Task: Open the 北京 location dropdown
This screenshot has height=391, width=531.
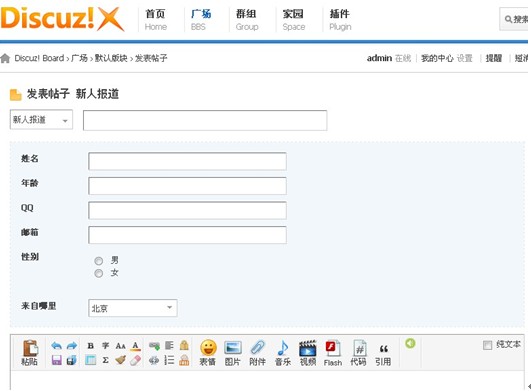Action: pos(133,308)
